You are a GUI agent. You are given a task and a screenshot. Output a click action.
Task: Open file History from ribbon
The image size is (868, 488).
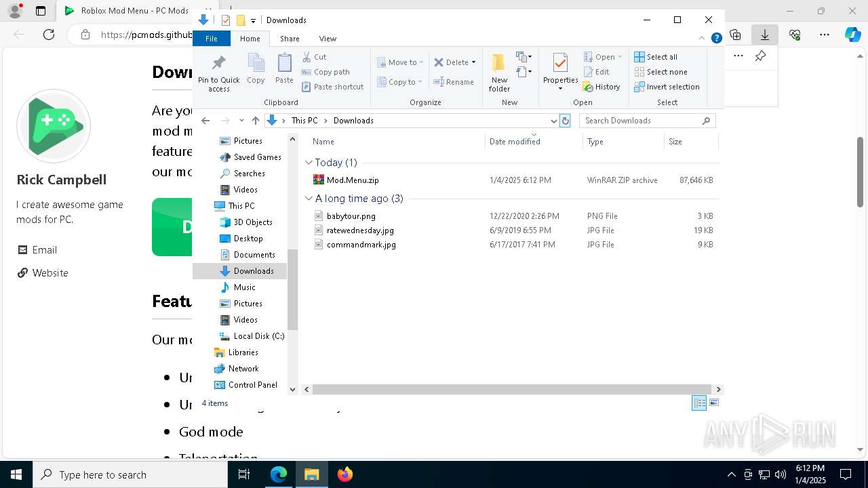pos(601,87)
